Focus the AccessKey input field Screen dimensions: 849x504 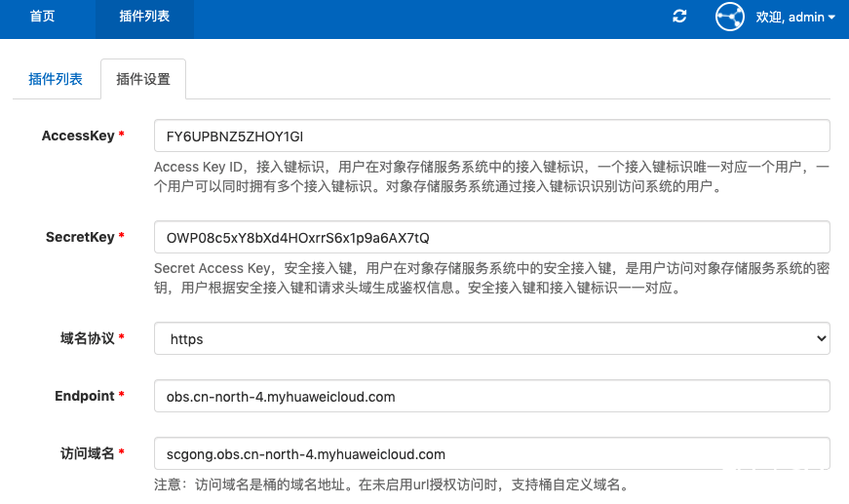(x=491, y=136)
